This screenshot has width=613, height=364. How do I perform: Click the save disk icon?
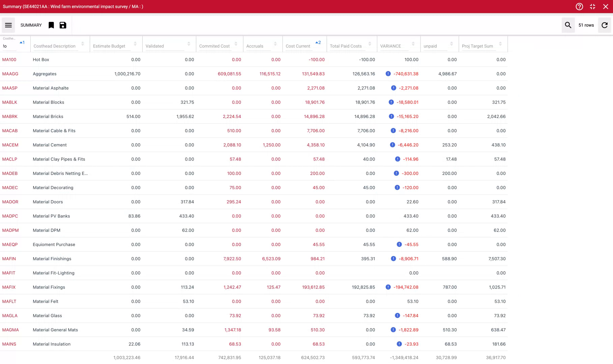(63, 25)
